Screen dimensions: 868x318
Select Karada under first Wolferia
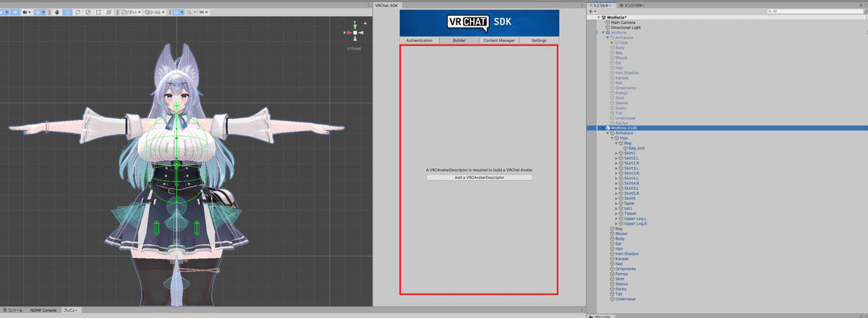coord(622,78)
